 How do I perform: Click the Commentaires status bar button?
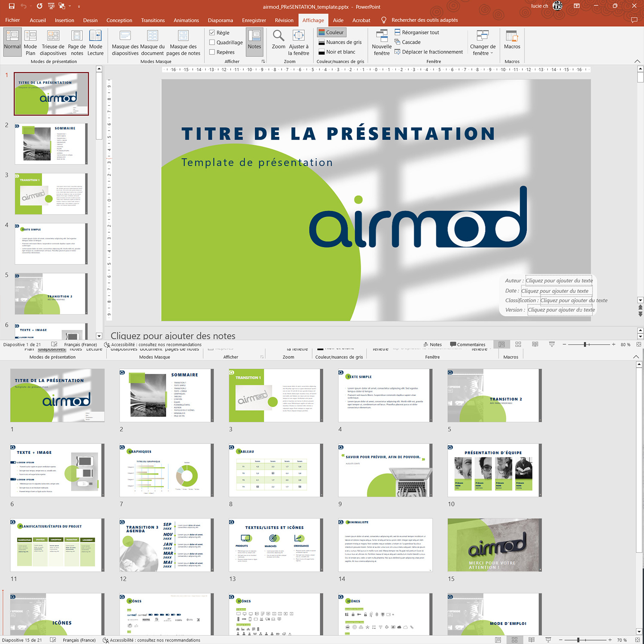(x=468, y=344)
